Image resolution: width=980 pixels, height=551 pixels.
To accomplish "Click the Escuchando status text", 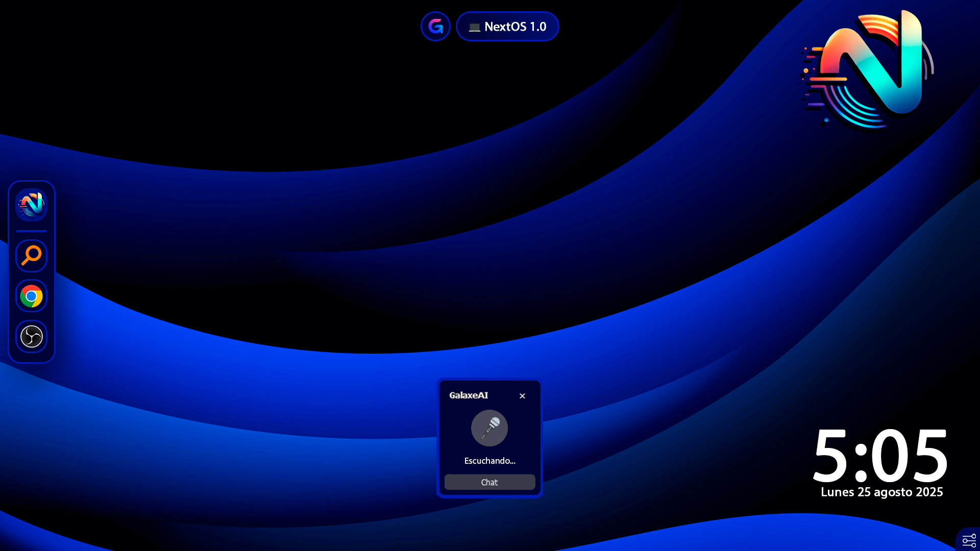I will click(x=489, y=460).
